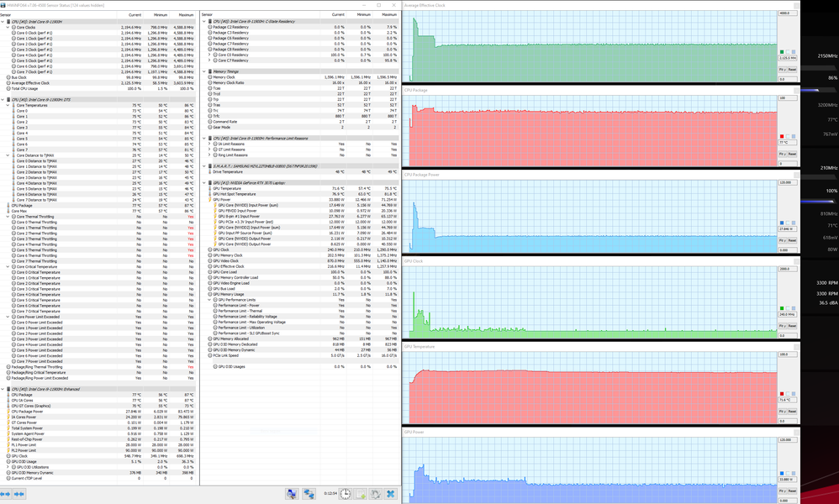This screenshot has width=839, height=504.
Task: Click Fit y button in GPU Clock graph
Action: coord(783,326)
